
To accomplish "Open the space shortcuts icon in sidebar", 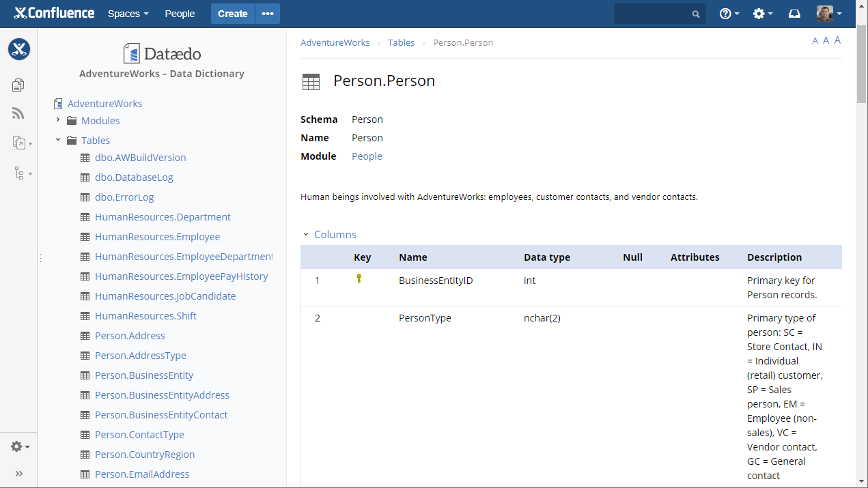I will pos(18,143).
